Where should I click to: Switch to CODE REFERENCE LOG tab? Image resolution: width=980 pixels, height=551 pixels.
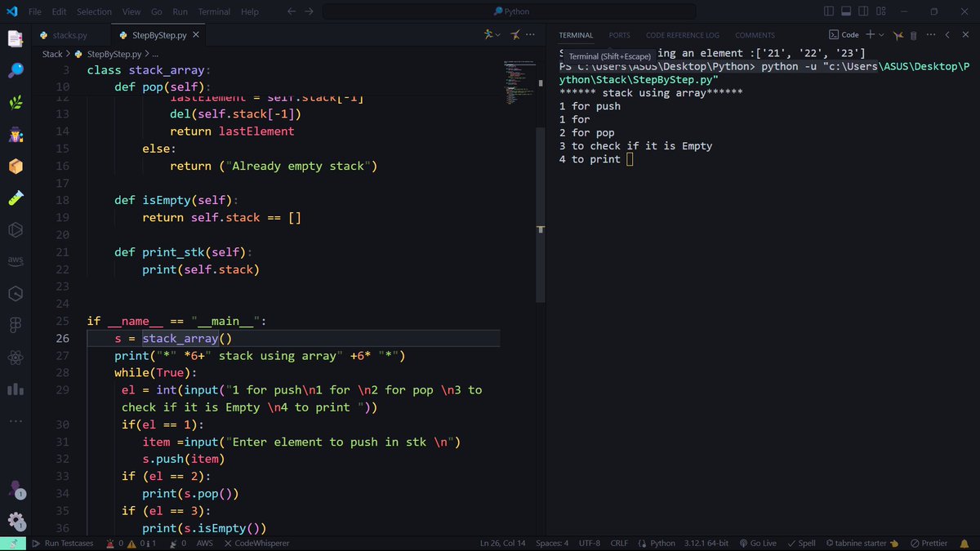coord(683,35)
